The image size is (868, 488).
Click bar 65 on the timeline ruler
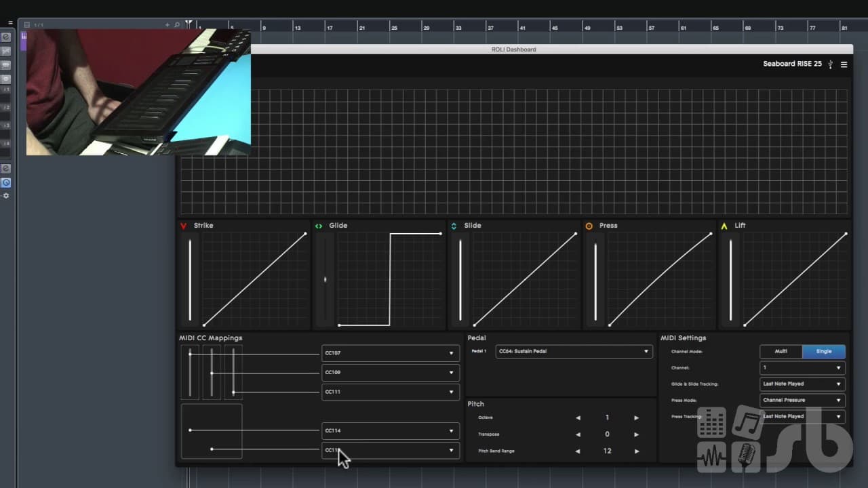[x=715, y=28]
